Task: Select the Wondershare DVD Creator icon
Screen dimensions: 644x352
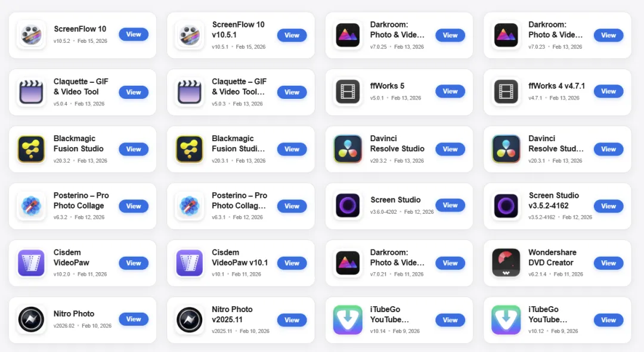Action: click(506, 263)
